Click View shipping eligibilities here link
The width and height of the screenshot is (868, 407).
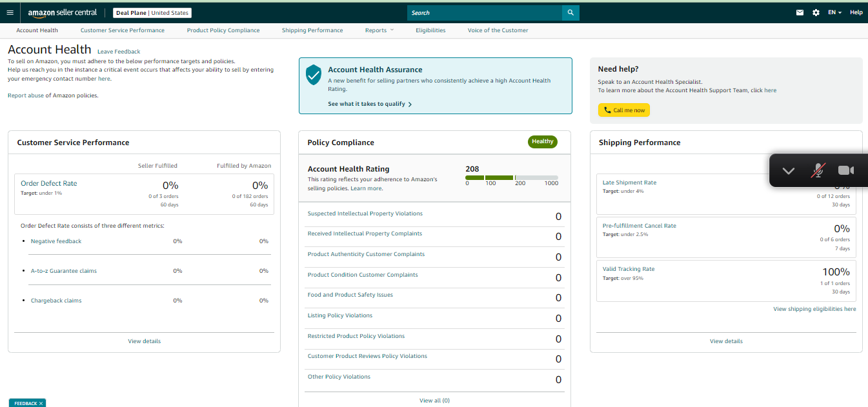tap(815, 309)
